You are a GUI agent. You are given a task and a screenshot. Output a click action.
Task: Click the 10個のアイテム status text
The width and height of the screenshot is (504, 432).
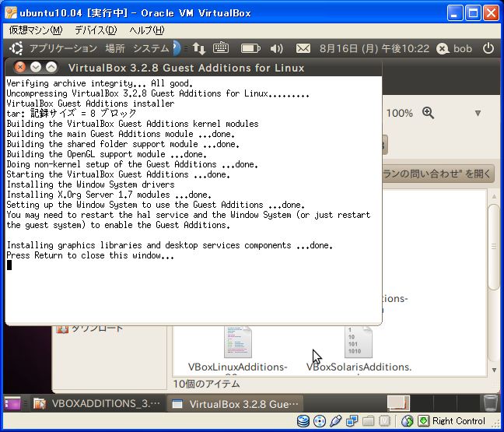pyautogui.click(x=206, y=384)
